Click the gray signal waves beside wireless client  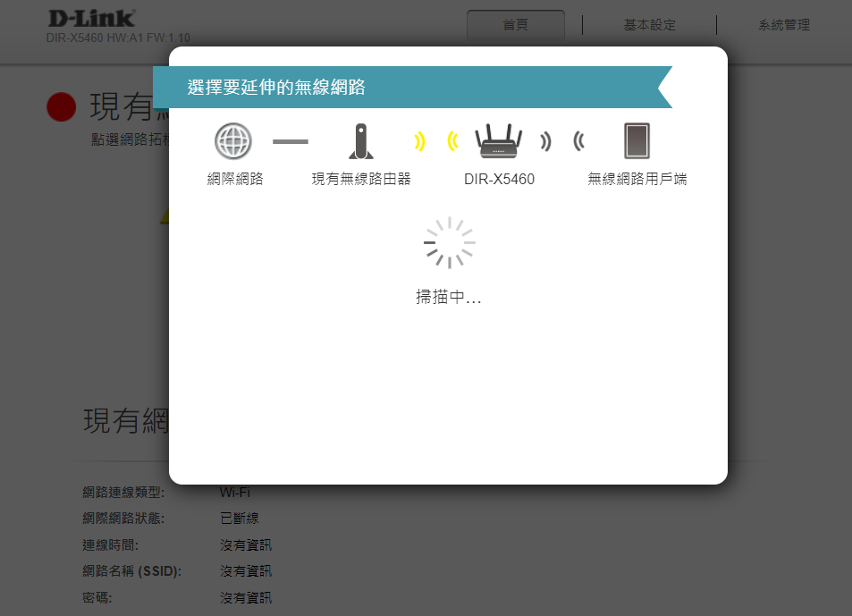click(579, 141)
